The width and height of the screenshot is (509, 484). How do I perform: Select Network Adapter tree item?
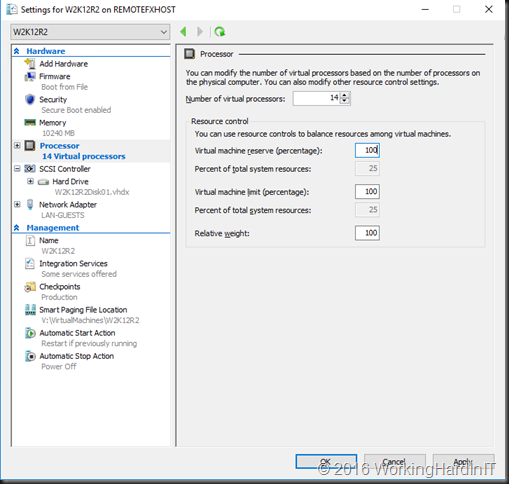coord(68,205)
